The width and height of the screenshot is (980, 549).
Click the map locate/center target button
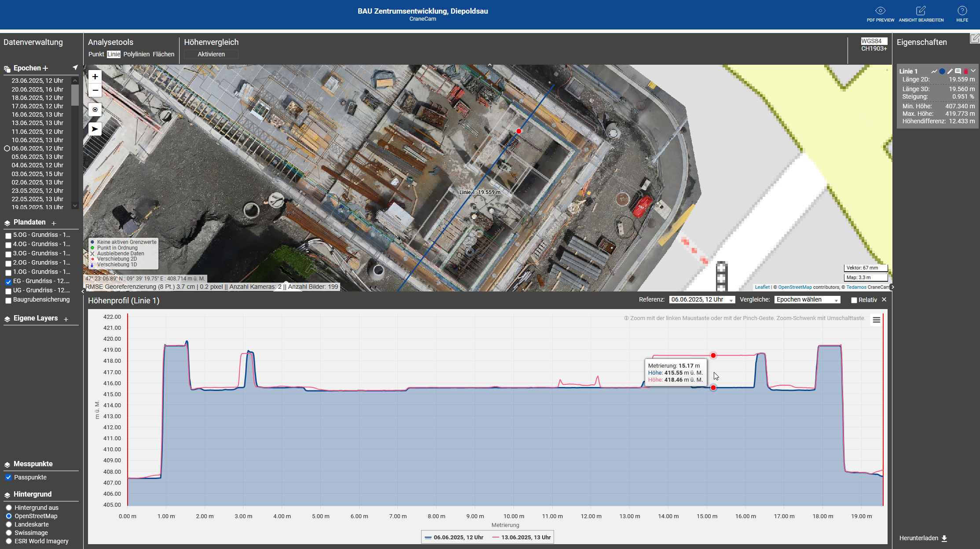(x=95, y=110)
